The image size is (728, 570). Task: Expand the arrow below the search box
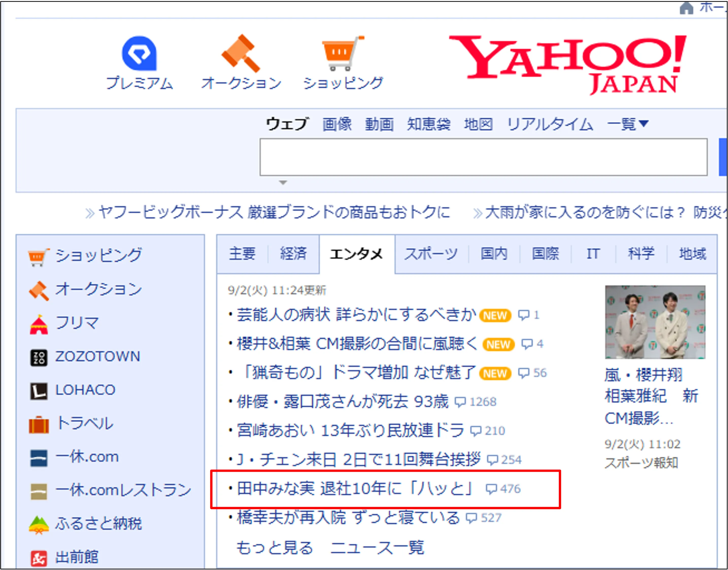coord(283,183)
